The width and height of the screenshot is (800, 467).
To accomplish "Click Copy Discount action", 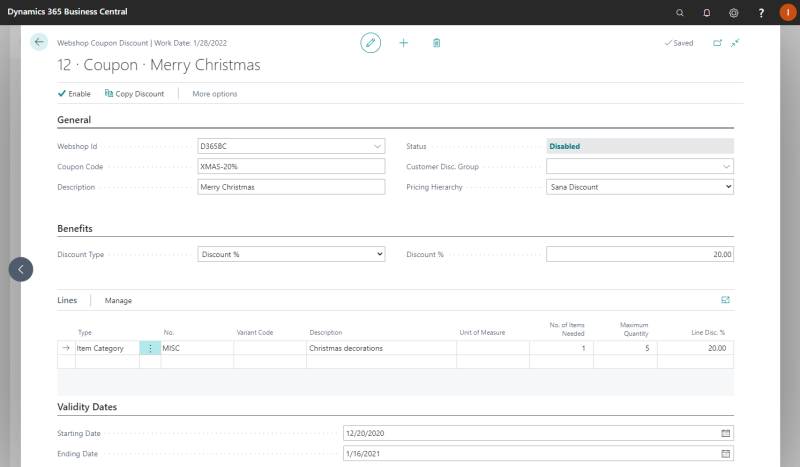I will [135, 94].
